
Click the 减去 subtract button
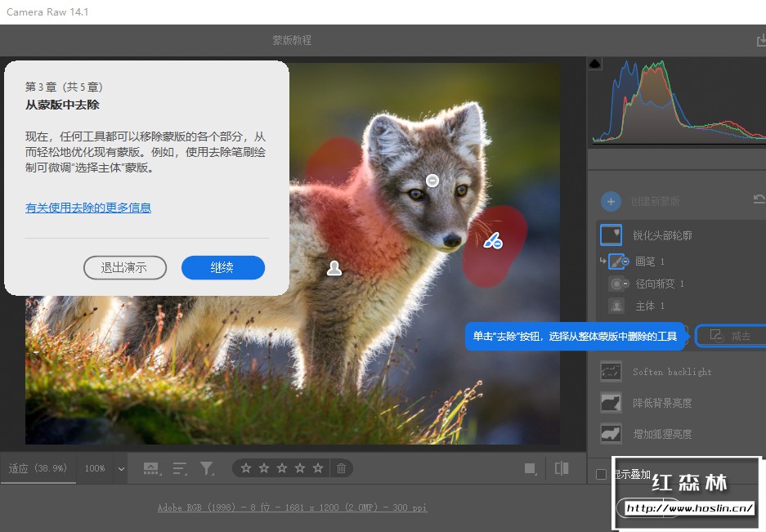[x=730, y=336]
